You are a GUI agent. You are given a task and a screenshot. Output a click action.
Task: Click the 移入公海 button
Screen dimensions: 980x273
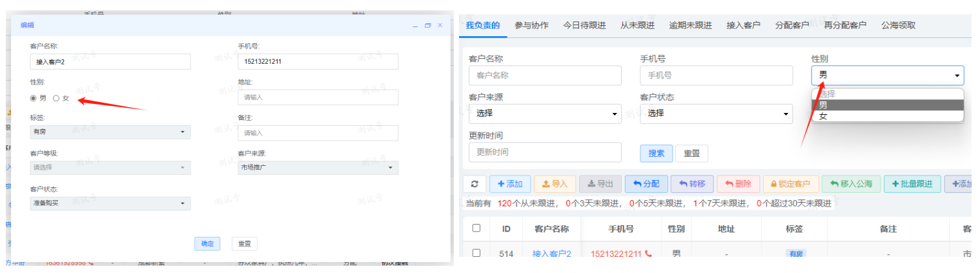[x=851, y=184]
